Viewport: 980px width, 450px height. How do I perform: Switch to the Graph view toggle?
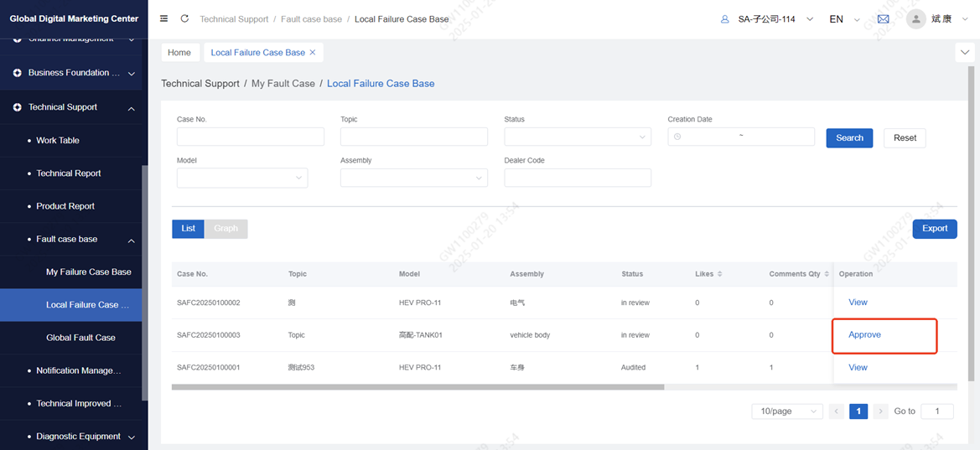pos(226,229)
